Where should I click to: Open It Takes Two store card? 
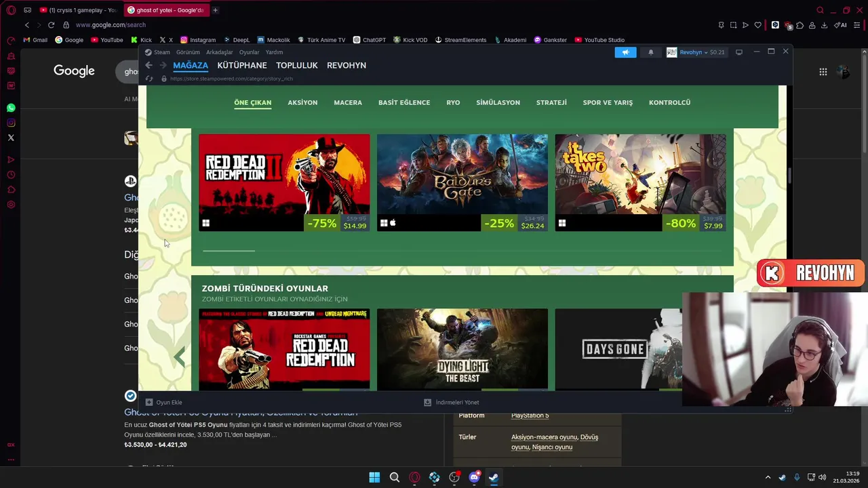640,182
